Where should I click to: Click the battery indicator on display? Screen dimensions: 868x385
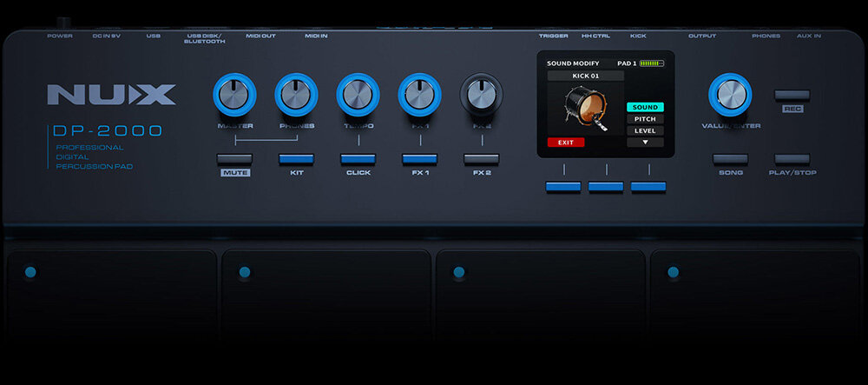point(651,63)
